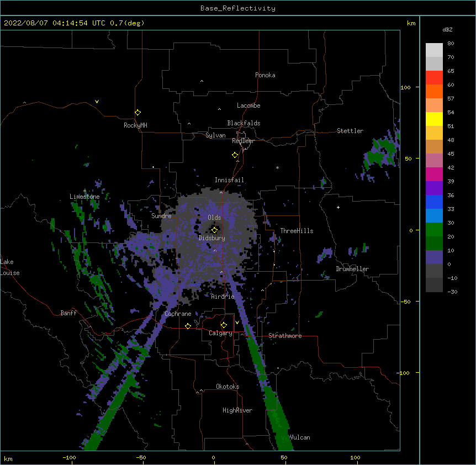Click the slate purple 0–10 dBZ legend swatch
The height and width of the screenshot is (465, 476).
[x=434, y=257]
